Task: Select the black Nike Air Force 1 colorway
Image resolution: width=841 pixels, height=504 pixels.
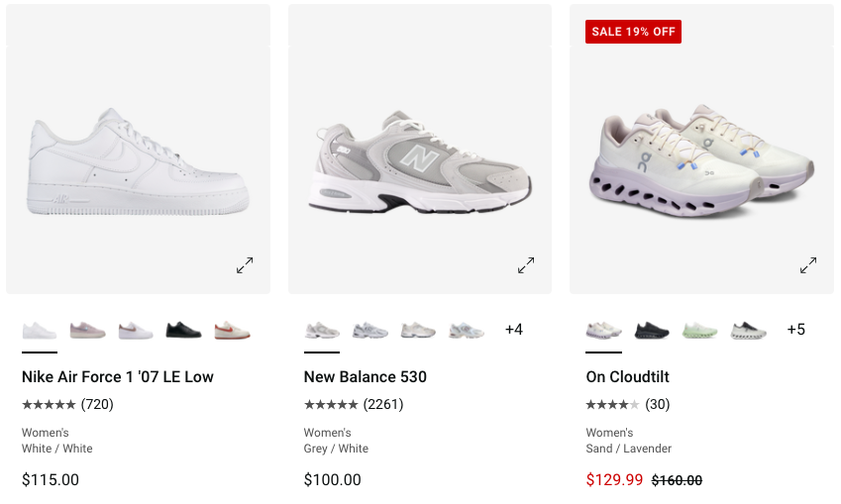Action: pos(184,330)
